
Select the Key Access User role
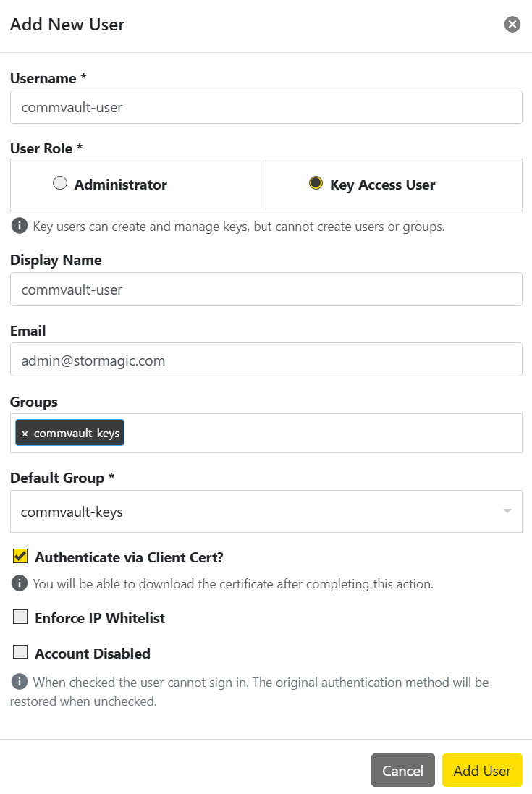tap(316, 183)
